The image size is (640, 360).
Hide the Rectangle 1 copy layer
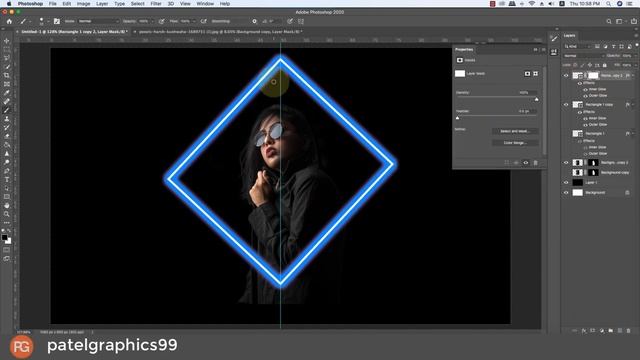click(566, 104)
